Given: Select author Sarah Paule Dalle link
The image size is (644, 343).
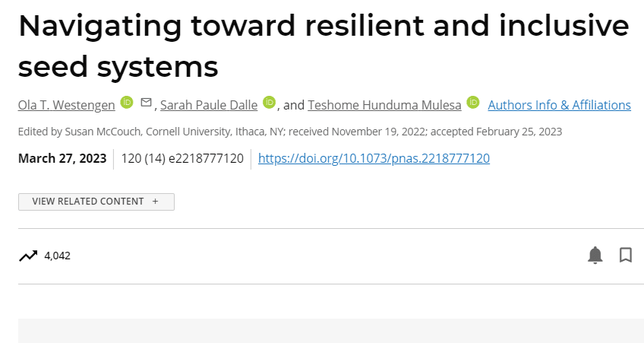Looking at the screenshot, I should pos(209,105).
